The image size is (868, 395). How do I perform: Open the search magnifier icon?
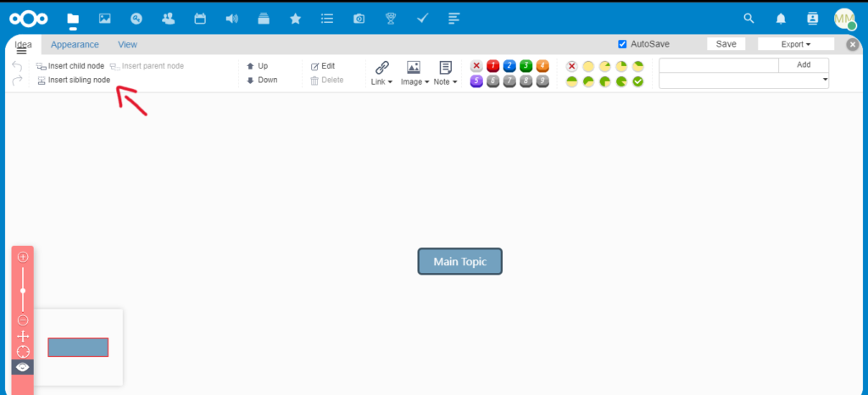coord(748,19)
